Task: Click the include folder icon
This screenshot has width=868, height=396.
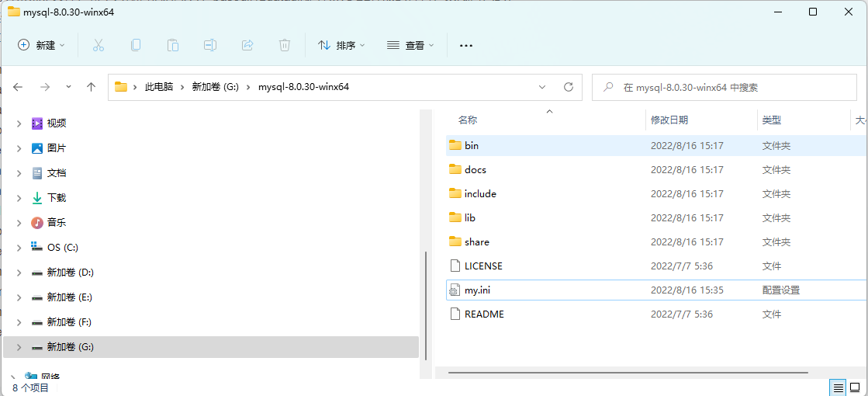Action: point(455,193)
